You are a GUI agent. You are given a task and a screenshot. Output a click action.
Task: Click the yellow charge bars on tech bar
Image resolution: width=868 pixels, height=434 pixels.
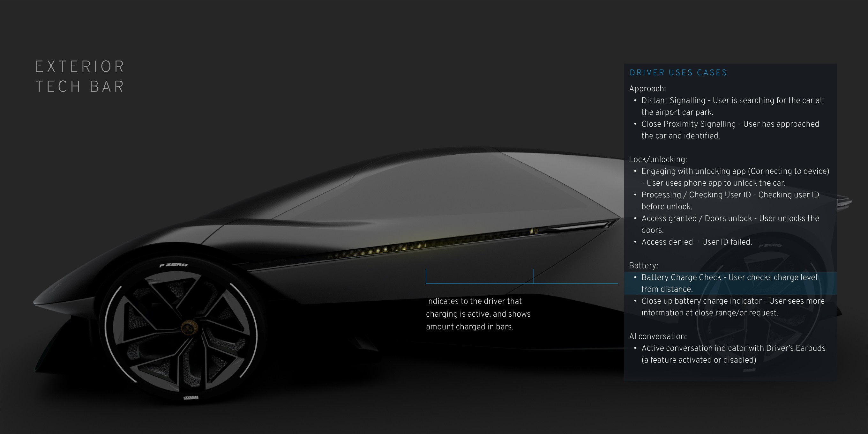pos(399,248)
